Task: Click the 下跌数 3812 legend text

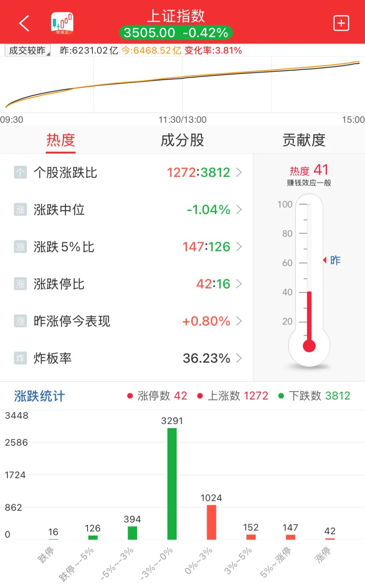Action: [x=319, y=396]
